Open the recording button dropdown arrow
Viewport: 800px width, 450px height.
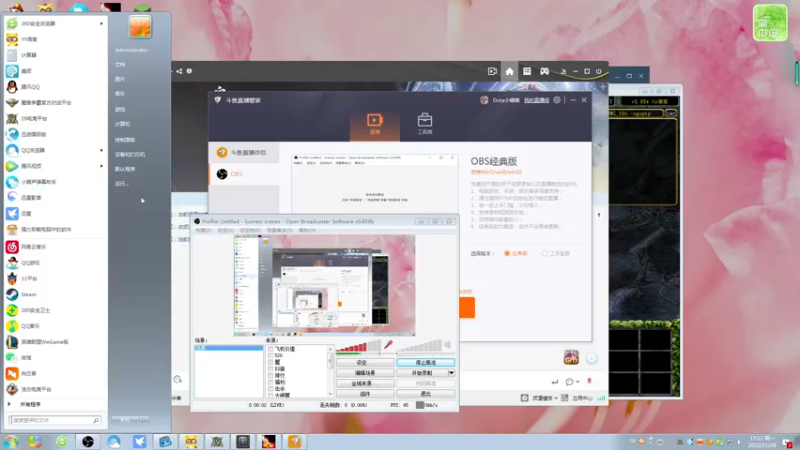(451, 373)
